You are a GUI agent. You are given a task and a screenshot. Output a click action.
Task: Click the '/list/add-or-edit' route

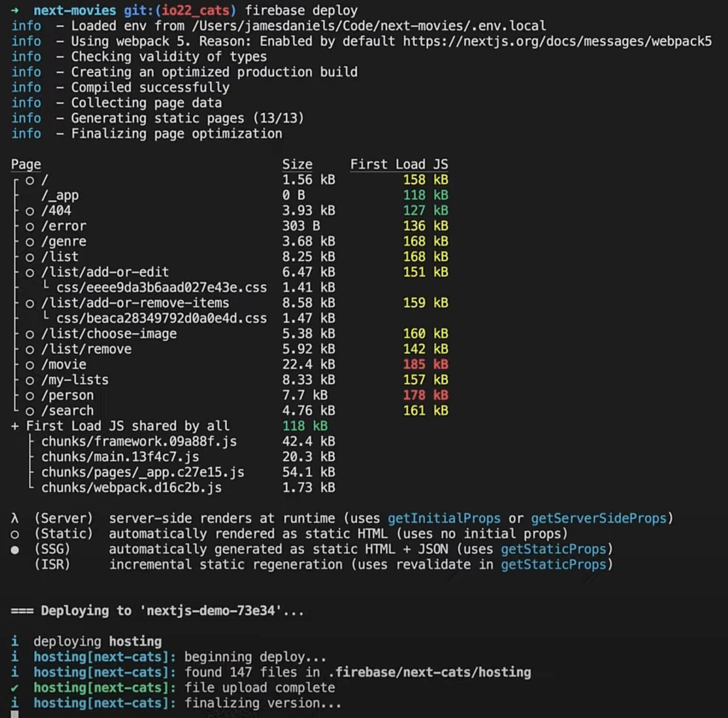point(105,272)
